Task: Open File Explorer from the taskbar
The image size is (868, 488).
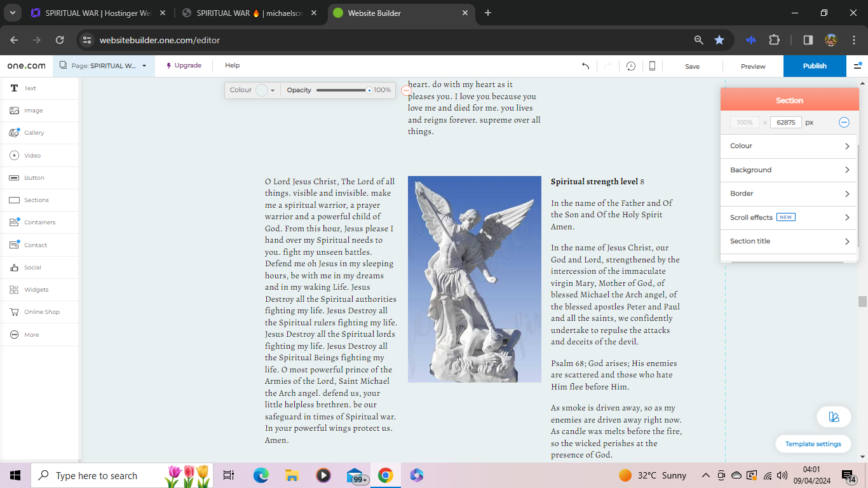Action: tap(292, 475)
